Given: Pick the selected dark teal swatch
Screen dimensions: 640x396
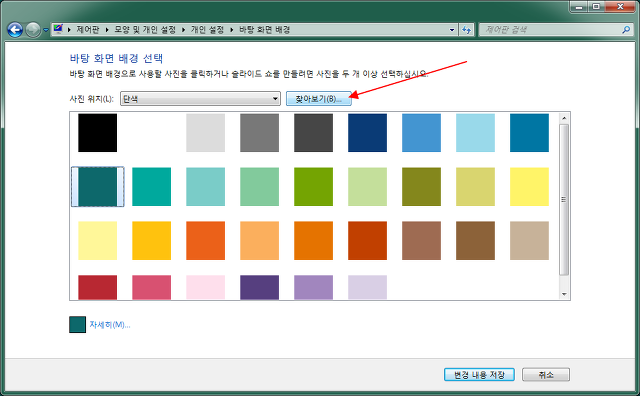Looking at the screenshot, I should click(x=98, y=187).
